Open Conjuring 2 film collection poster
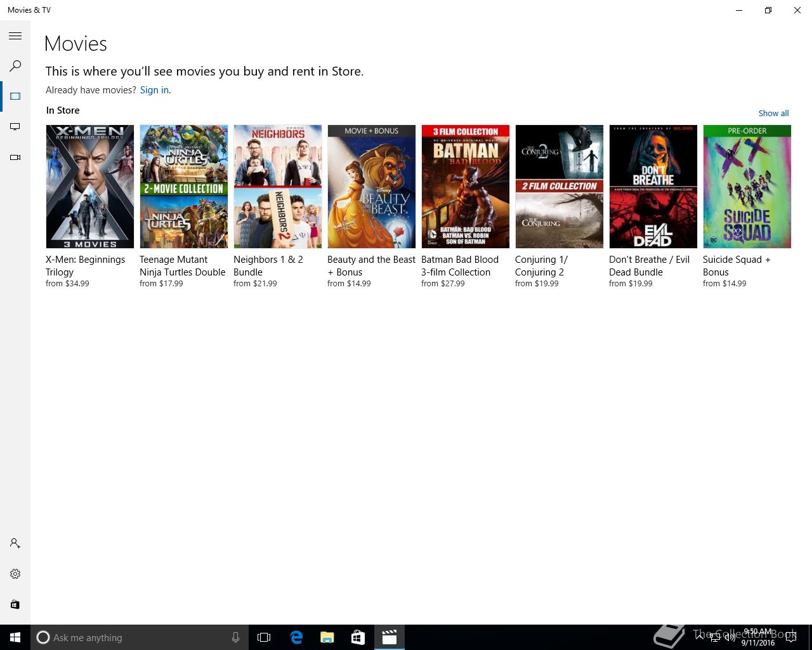 560,187
